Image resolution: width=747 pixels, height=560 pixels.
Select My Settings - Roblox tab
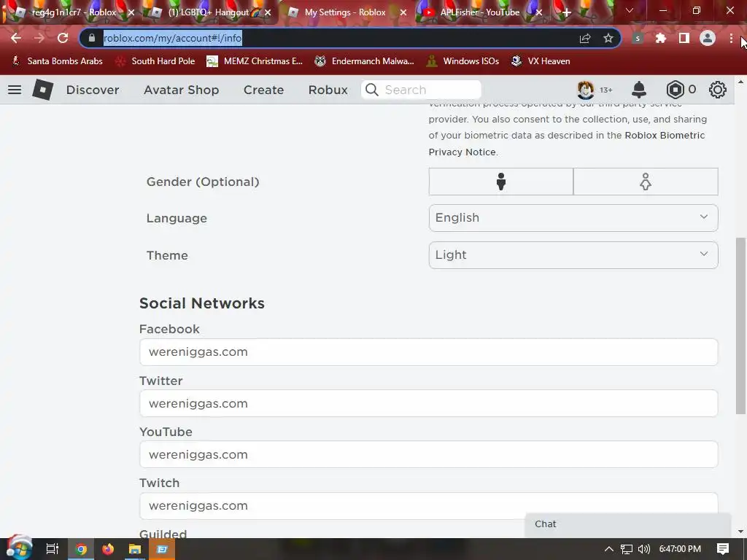pyautogui.click(x=345, y=12)
